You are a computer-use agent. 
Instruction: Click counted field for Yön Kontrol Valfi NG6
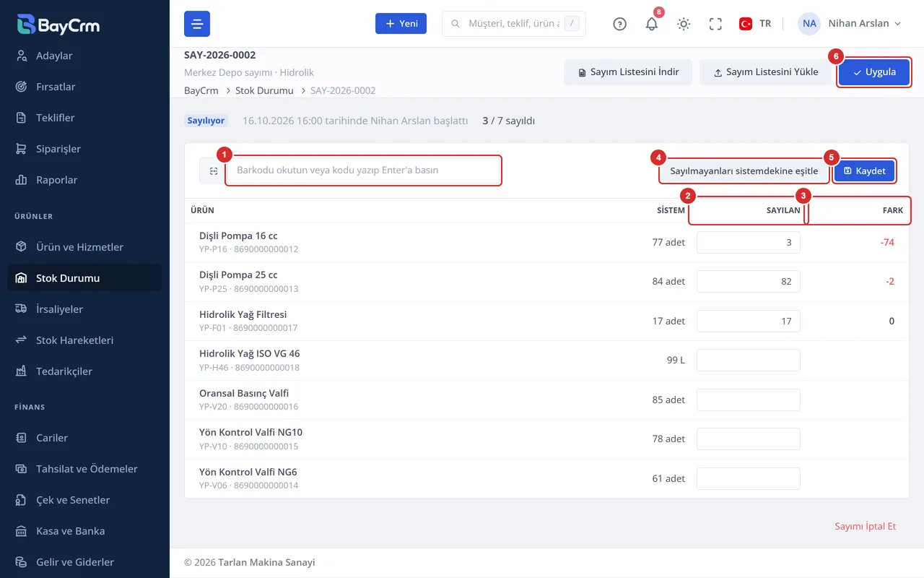coord(748,478)
